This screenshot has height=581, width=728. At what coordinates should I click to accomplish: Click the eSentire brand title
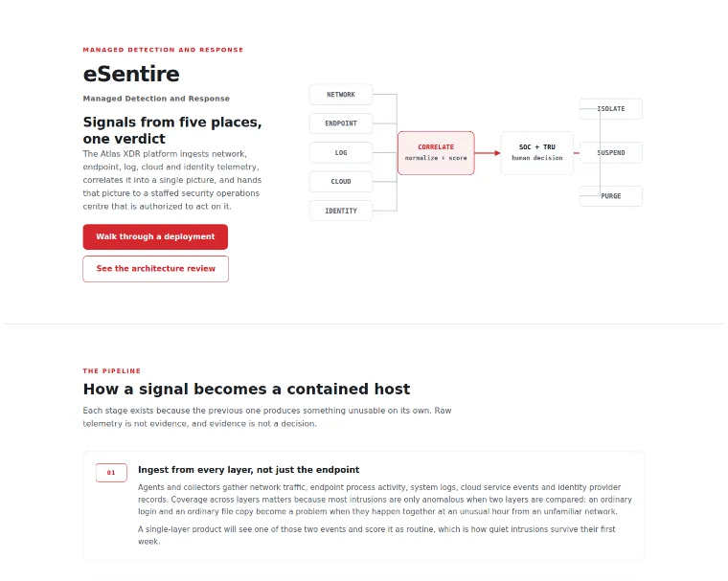pos(131,74)
